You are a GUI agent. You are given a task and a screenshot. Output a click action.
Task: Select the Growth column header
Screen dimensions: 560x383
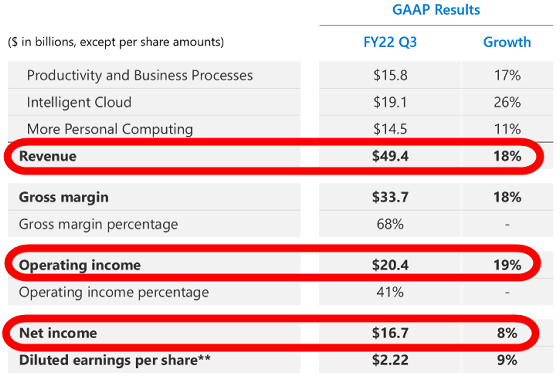click(x=507, y=42)
